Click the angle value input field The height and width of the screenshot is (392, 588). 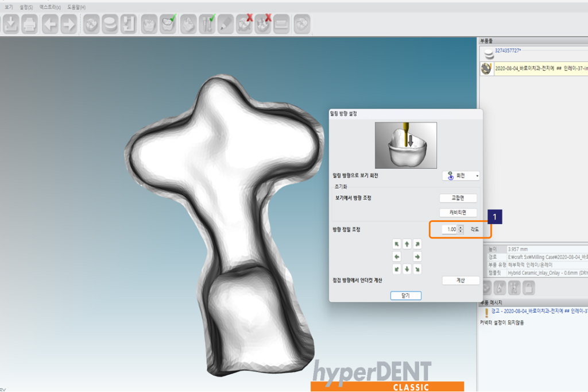(x=450, y=229)
